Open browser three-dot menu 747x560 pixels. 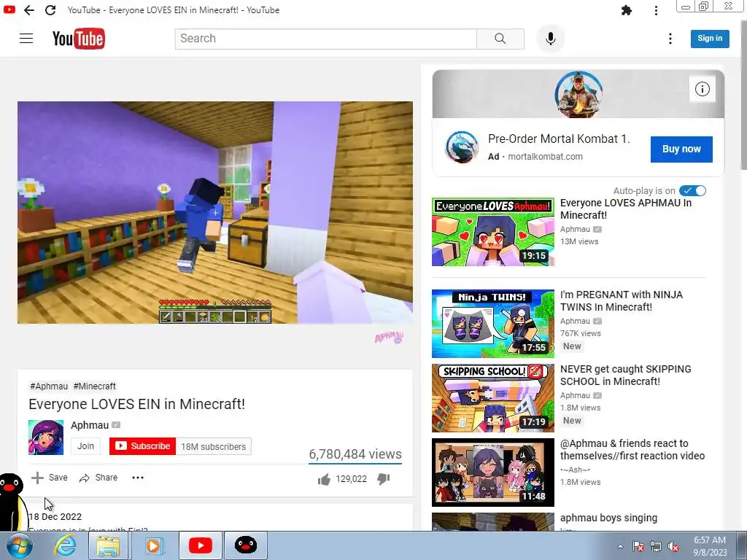(656, 10)
